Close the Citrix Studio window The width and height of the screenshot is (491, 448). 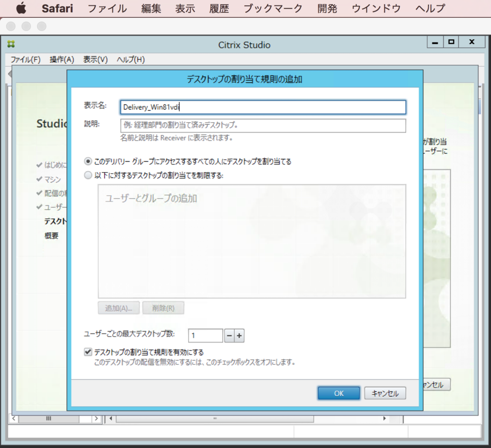[x=472, y=42]
